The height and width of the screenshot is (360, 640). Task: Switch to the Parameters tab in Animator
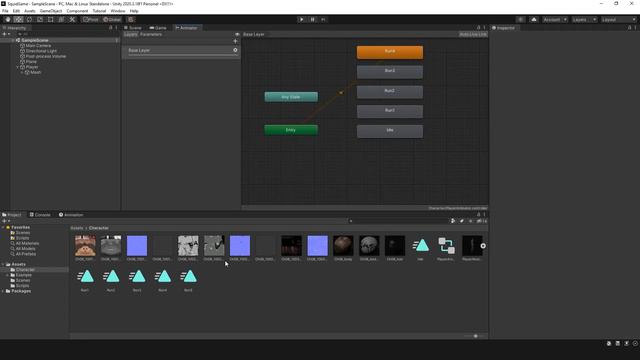pyautogui.click(x=151, y=34)
